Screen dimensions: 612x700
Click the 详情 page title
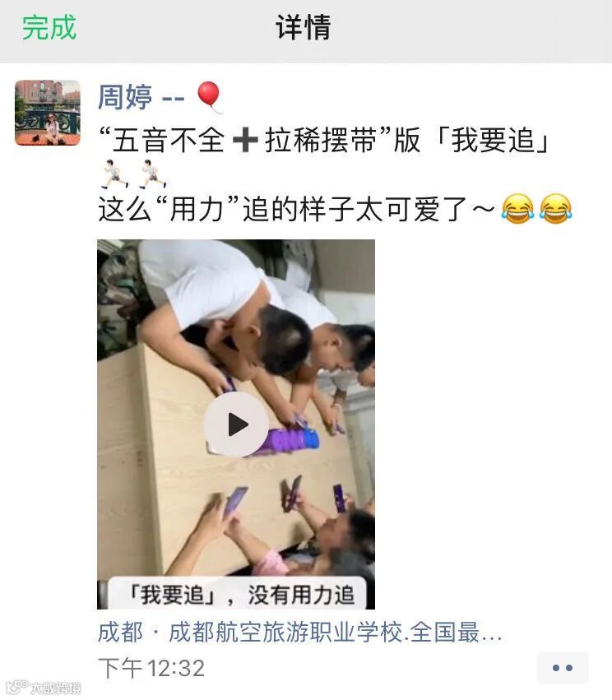point(304,28)
